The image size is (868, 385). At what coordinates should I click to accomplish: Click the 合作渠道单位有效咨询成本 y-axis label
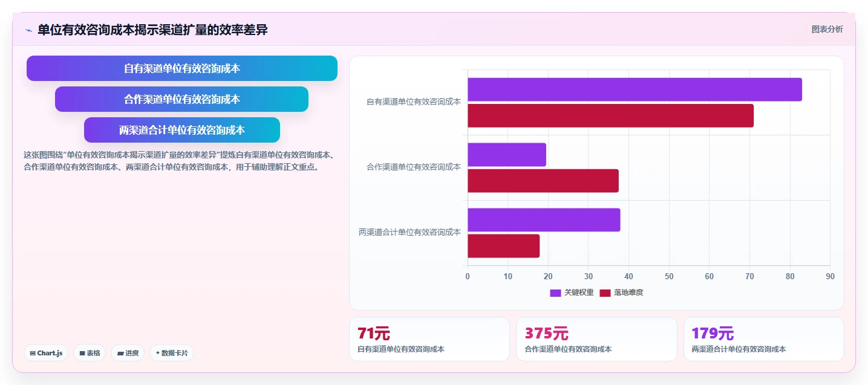(414, 167)
